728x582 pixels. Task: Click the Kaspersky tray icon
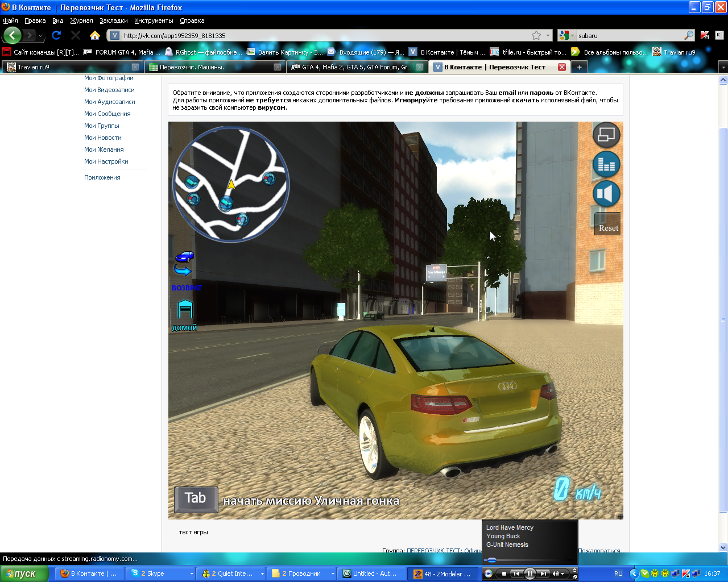[x=686, y=573]
